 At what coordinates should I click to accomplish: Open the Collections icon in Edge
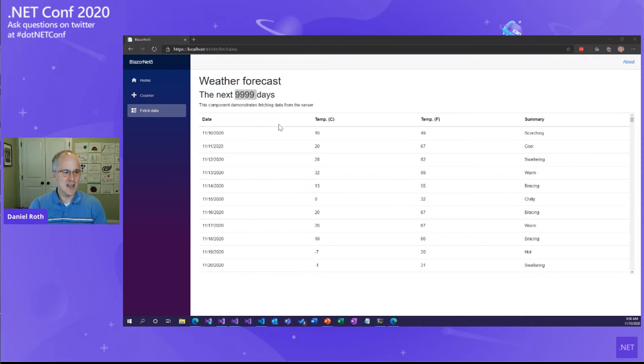point(609,49)
